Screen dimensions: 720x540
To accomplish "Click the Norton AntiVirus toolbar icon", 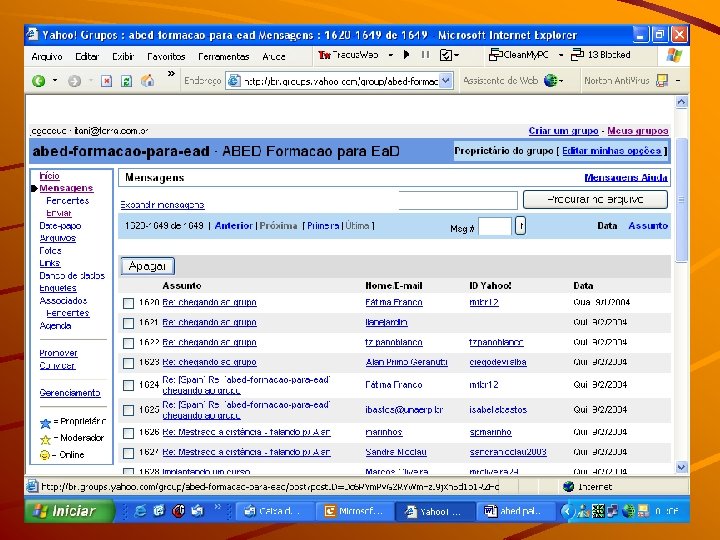I will click(662, 81).
